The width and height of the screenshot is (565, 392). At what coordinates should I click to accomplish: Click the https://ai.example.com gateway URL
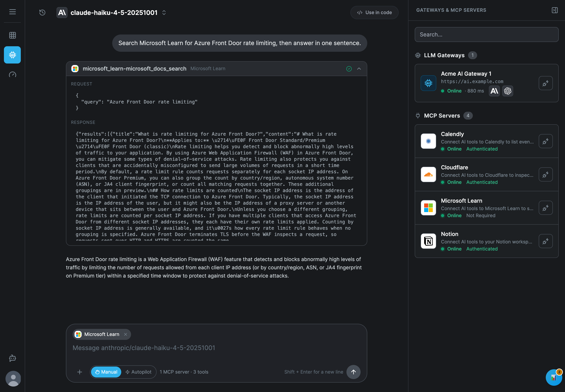(x=472, y=81)
